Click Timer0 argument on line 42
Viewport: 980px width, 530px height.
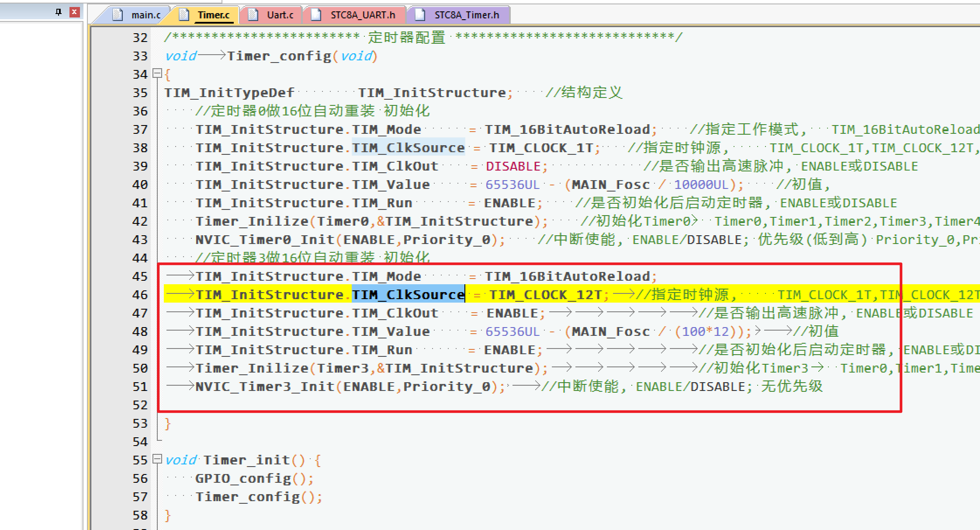click(x=343, y=221)
